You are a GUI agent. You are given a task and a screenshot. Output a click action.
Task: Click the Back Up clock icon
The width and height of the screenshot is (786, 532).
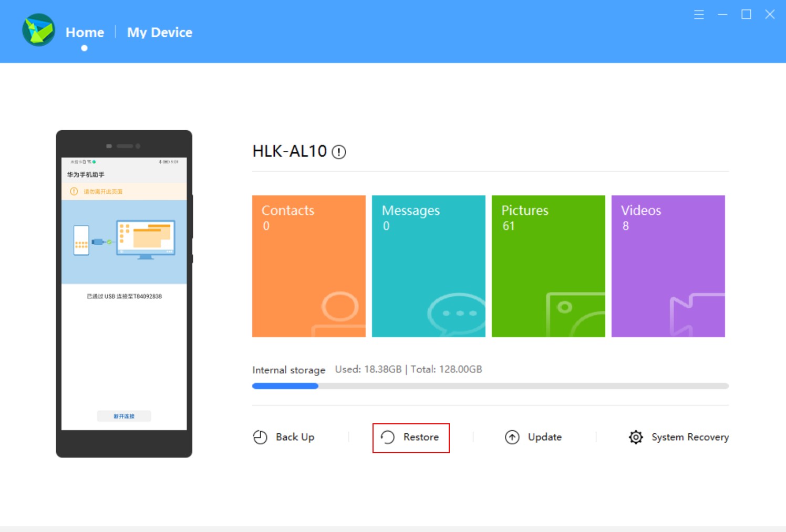(x=260, y=437)
